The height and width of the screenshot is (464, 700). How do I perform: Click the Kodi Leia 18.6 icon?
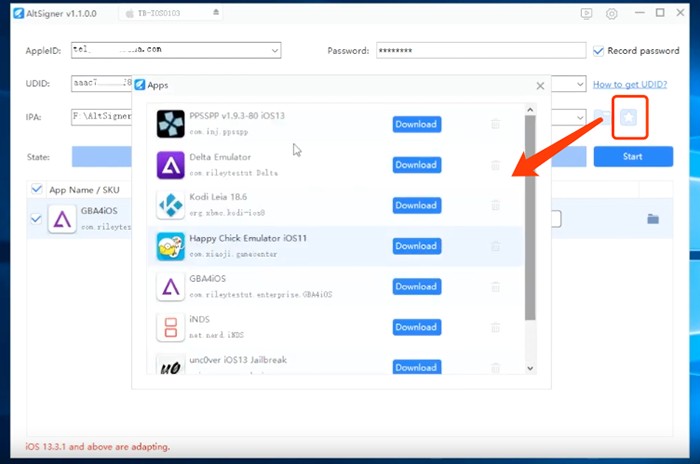170,205
